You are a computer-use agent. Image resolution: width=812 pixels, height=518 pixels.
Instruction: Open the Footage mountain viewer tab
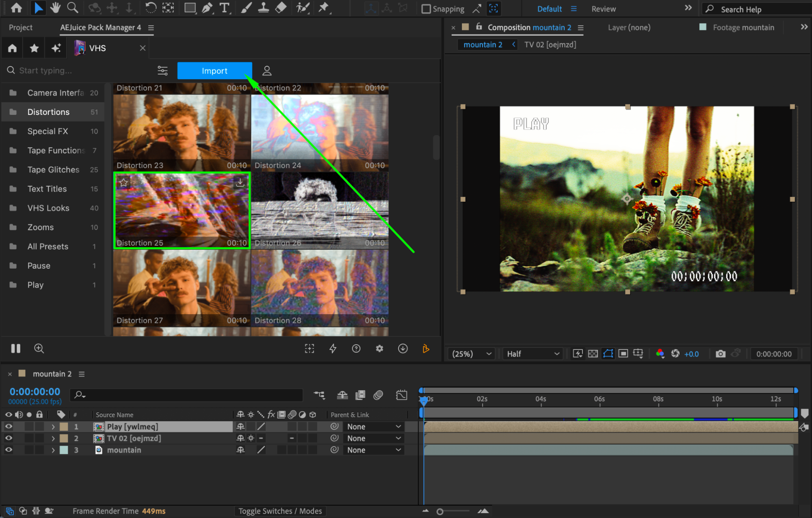743,28
